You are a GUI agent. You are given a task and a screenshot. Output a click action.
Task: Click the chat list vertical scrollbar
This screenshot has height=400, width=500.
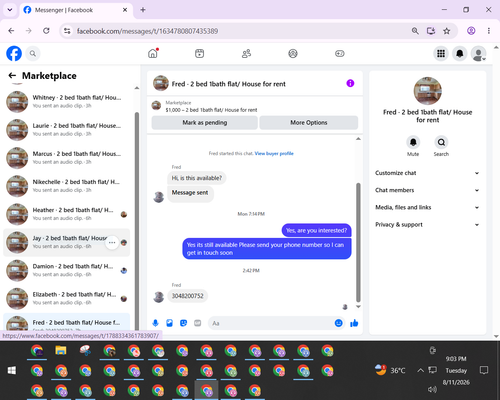pyautogui.click(x=137, y=220)
